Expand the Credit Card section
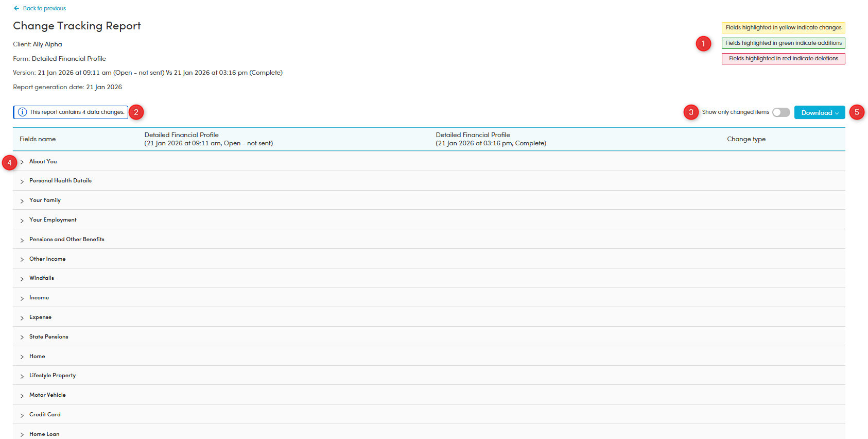Image resolution: width=868 pixels, height=439 pixels. 22,415
